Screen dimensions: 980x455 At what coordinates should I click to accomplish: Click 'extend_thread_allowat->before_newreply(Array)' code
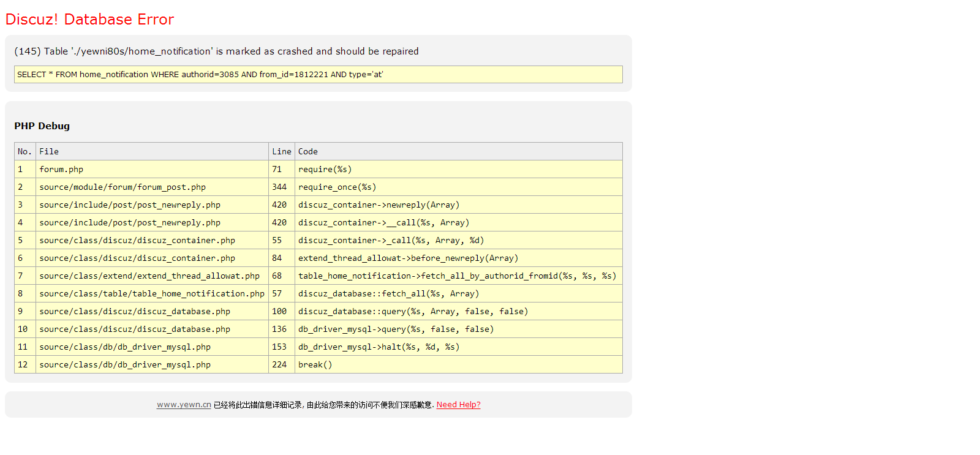(x=459, y=258)
